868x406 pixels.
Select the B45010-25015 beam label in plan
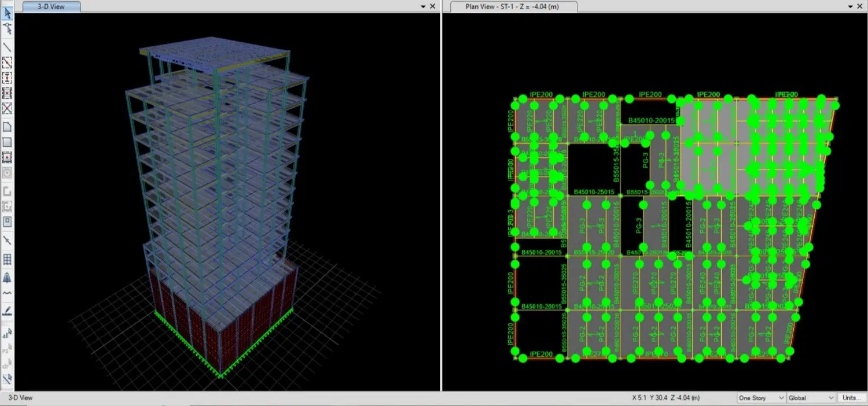click(594, 192)
